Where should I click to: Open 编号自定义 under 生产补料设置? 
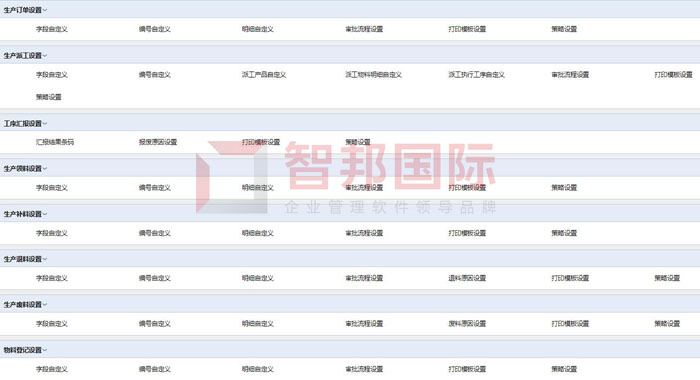pos(154,233)
